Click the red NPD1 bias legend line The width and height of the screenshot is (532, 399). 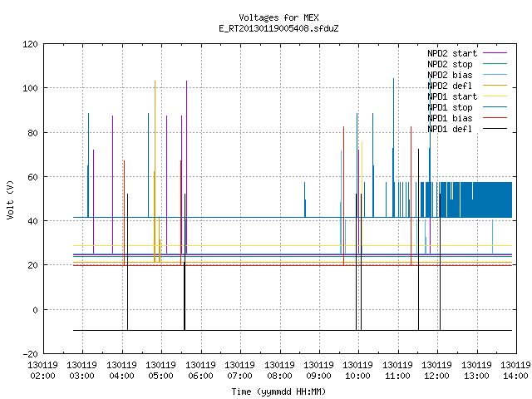(495, 118)
